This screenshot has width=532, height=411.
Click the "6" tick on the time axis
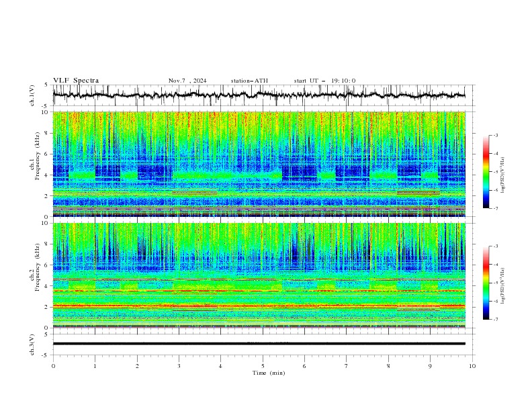click(x=304, y=366)
